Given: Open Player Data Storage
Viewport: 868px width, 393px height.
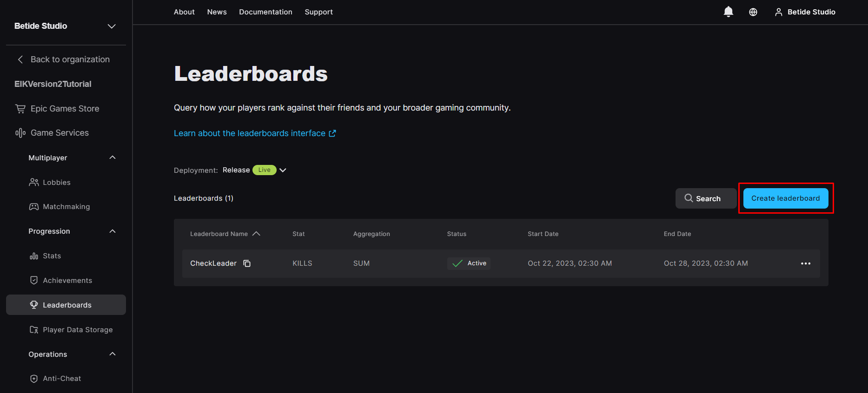Looking at the screenshot, I should [77, 330].
